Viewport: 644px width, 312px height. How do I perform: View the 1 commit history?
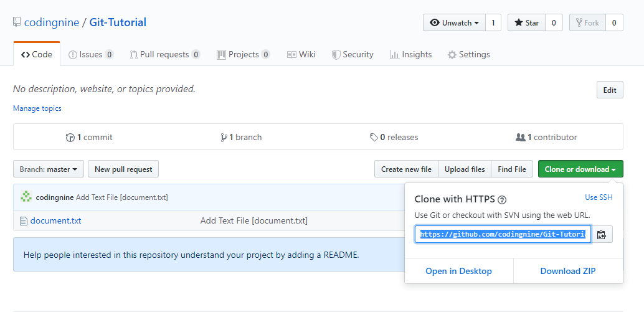click(x=89, y=137)
